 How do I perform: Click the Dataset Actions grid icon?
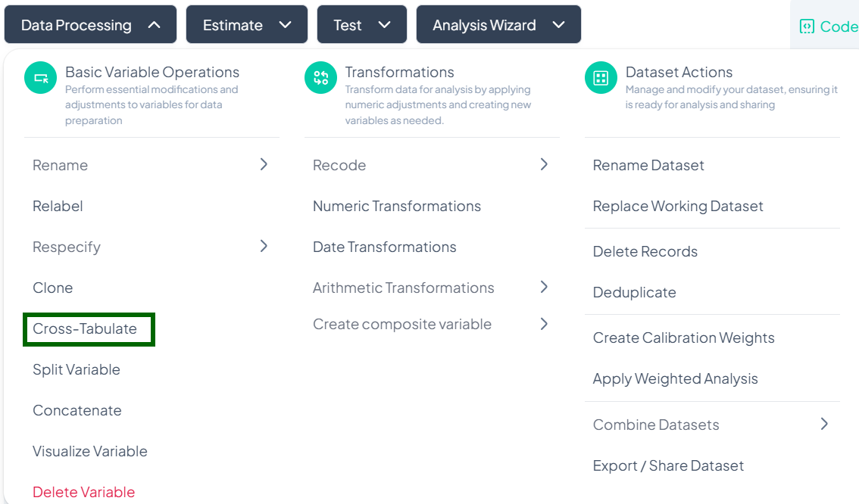pyautogui.click(x=601, y=78)
